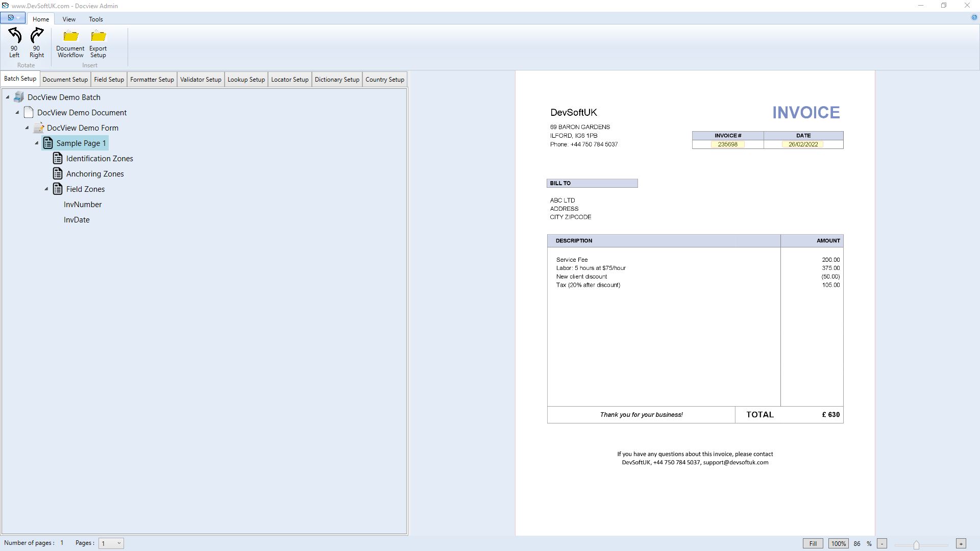Open Document Workflow from the Insert group
The height and width of the screenshot is (551, 980).
70,37
